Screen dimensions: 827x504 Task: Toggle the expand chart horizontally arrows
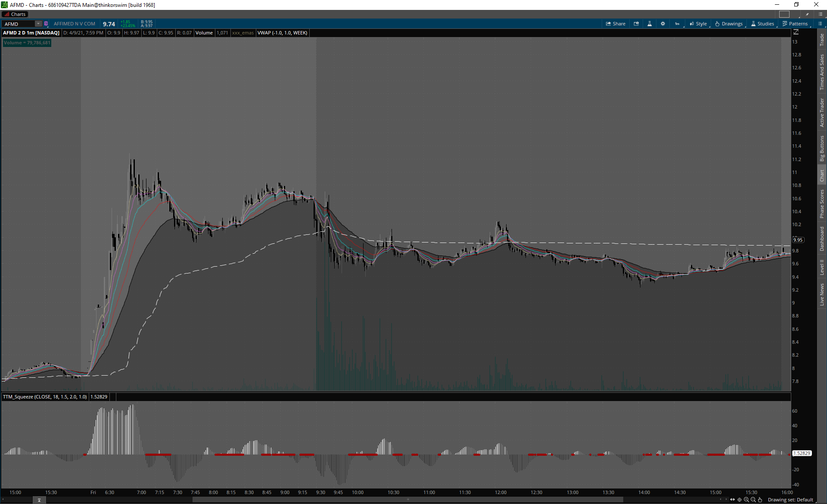(732, 500)
